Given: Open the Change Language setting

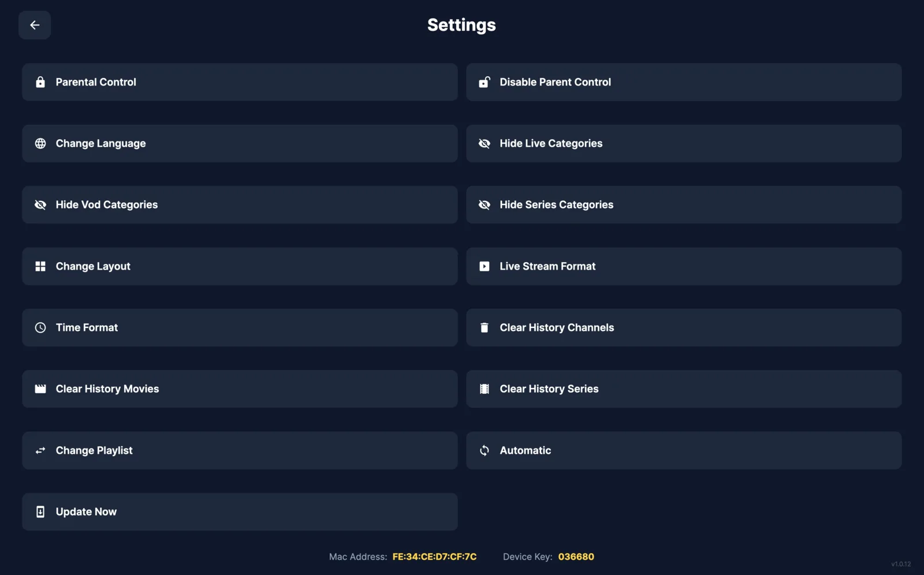Looking at the screenshot, I should (x=240, y=143).
